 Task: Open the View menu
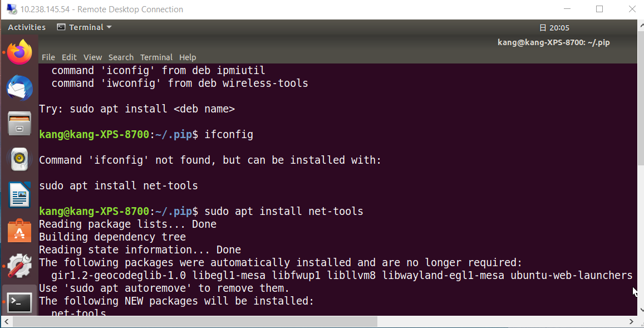coord(92,57)
